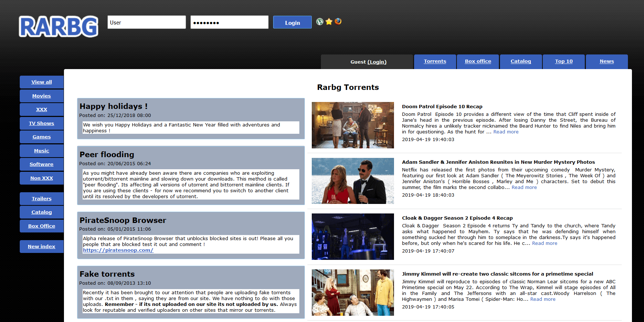
Task: Open the Guest (Login) link
Action: pyautogui.click(x=377, y=62)
